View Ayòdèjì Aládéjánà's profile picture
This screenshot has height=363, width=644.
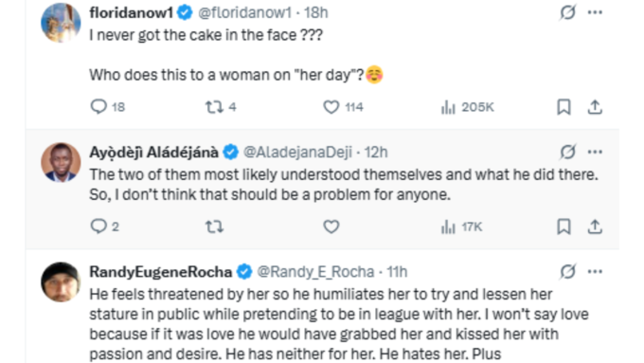point(61,162)
